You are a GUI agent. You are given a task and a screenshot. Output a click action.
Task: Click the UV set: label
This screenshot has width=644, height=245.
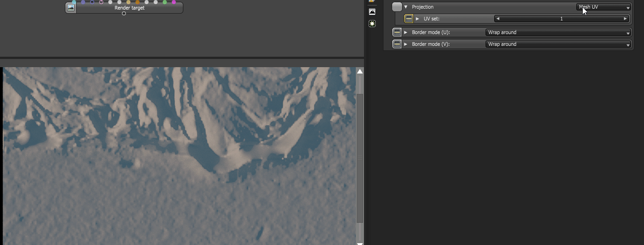pyautogui.click(x=432, y=19)
